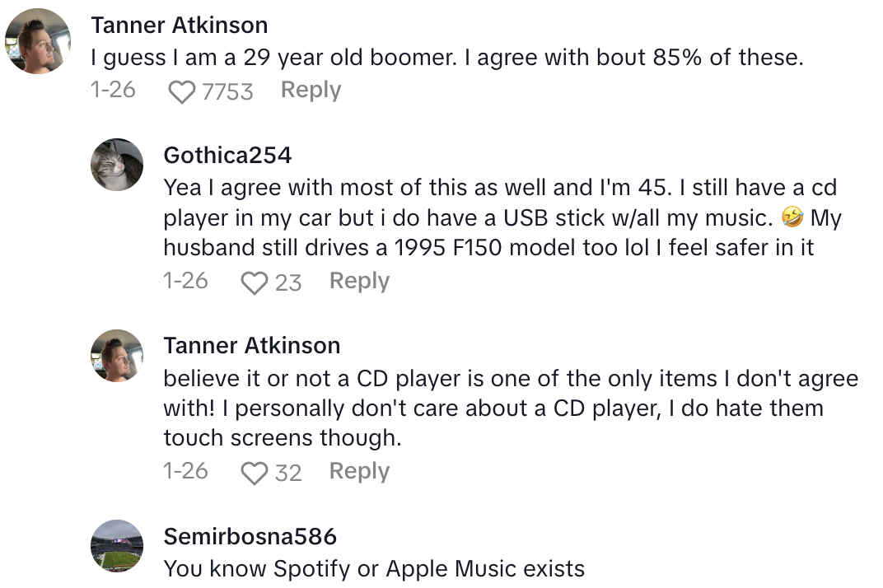Reply to the 29 year old boomer comment
This screenshot has width=883, height=588.
tap(311, 90)
